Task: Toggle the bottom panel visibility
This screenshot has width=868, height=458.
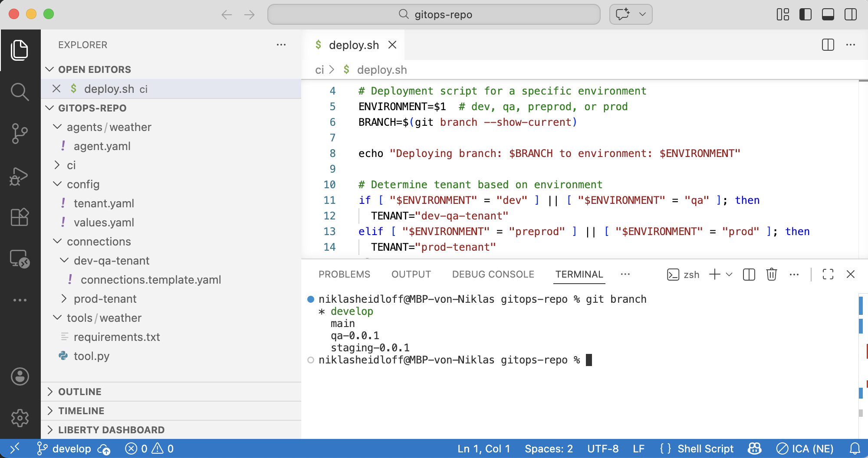Action: 828,14
